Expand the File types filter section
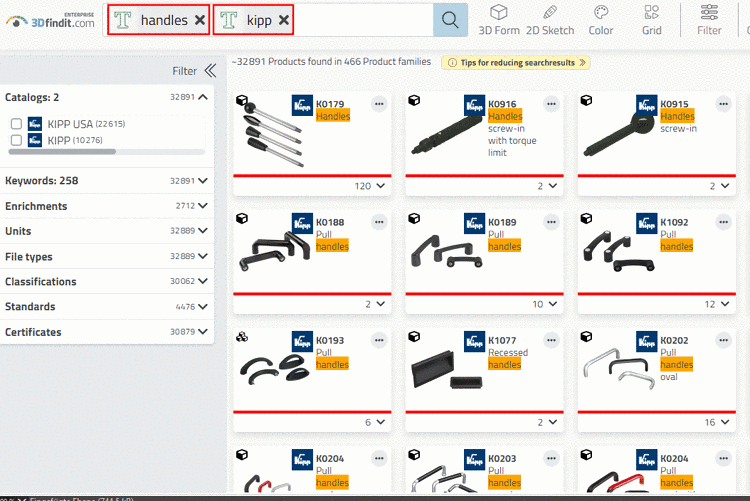This screenshot has height=501, width=750. point(203,256)
